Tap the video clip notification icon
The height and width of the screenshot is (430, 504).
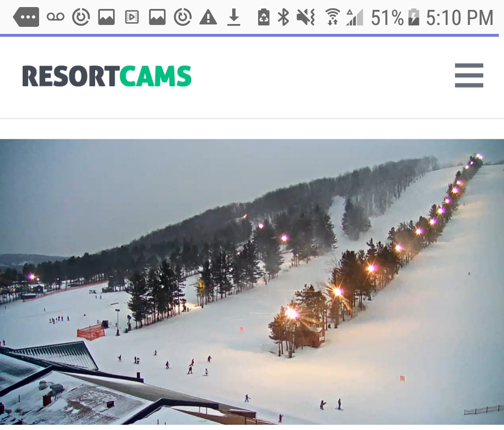[x=132, y=17]
